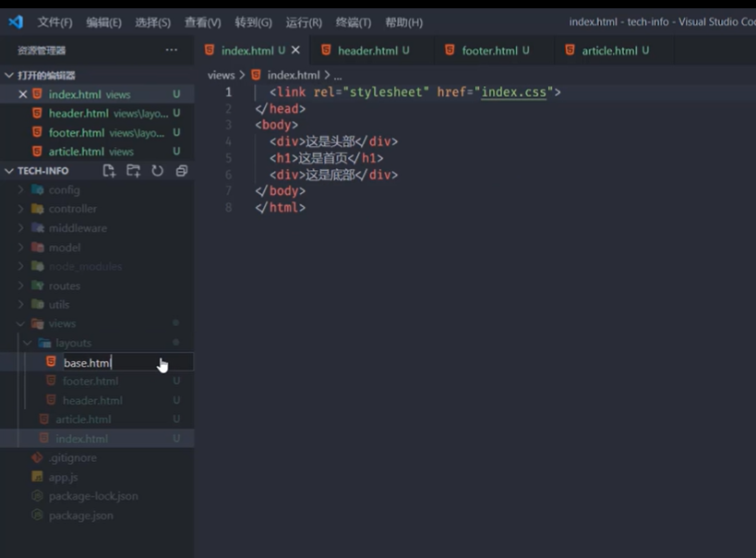Viewport: 756px width, 558px height.
Task: Select header.html in open editors list
Action: tap(97, 114)
